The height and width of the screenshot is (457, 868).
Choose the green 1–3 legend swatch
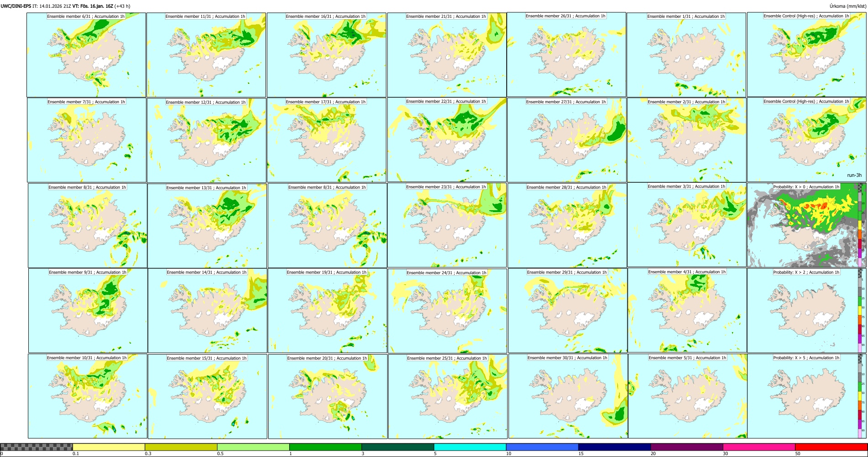point(325,447)
